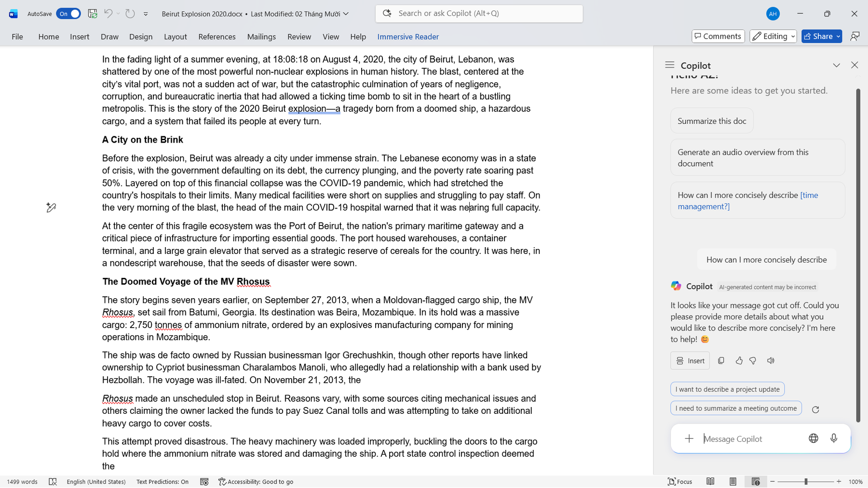Play Copilot response with read aloud icon
The image size is (868, 488).
771,360
